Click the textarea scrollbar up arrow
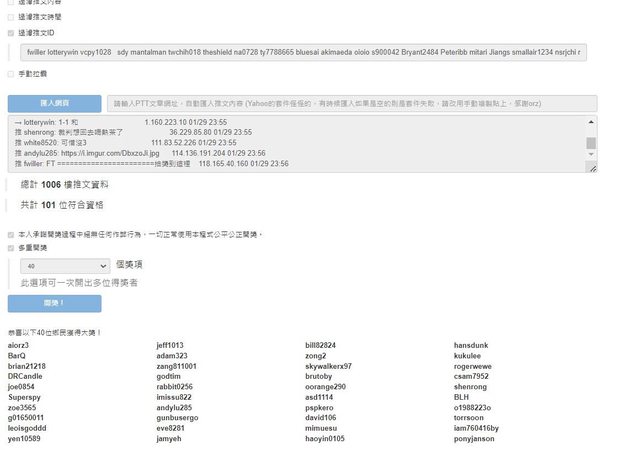Image resolution: width=640 pixels, height=450 pixels. click(591, 120)
